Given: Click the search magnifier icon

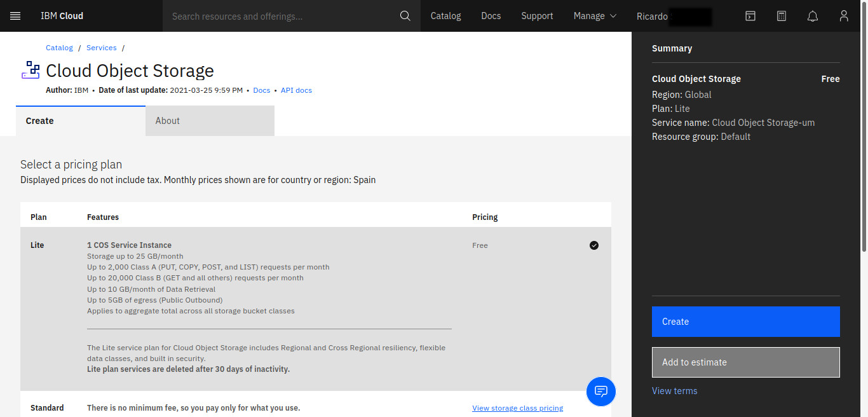Looking at the screenshot, I should 405,16.
